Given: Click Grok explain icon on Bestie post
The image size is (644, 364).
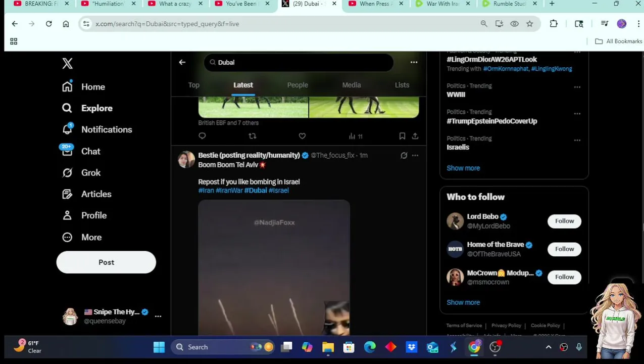Looking at the screenshot, I should click(x=404, y=156).
